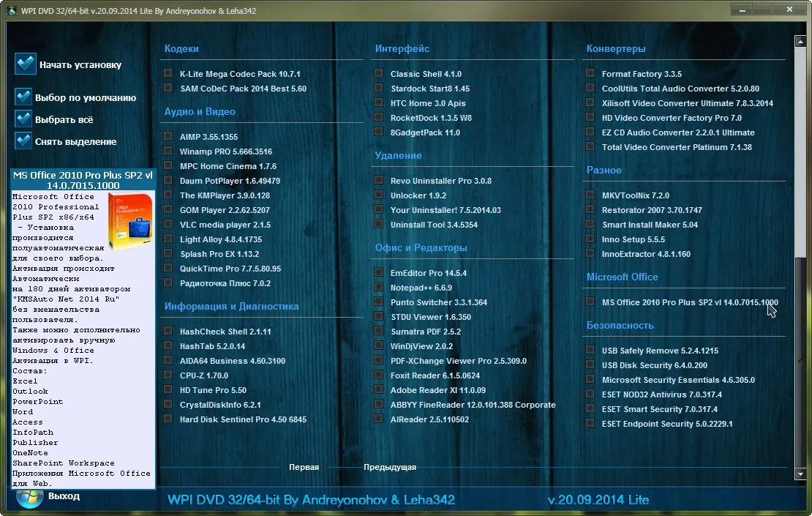Click the Снять выделение checkmark icon
812x516 pixels.
point(23,141)
